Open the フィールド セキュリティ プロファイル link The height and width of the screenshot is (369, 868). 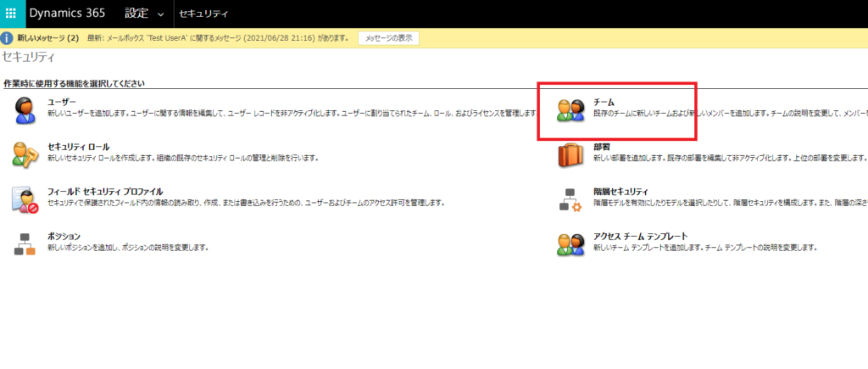[104, 192]
